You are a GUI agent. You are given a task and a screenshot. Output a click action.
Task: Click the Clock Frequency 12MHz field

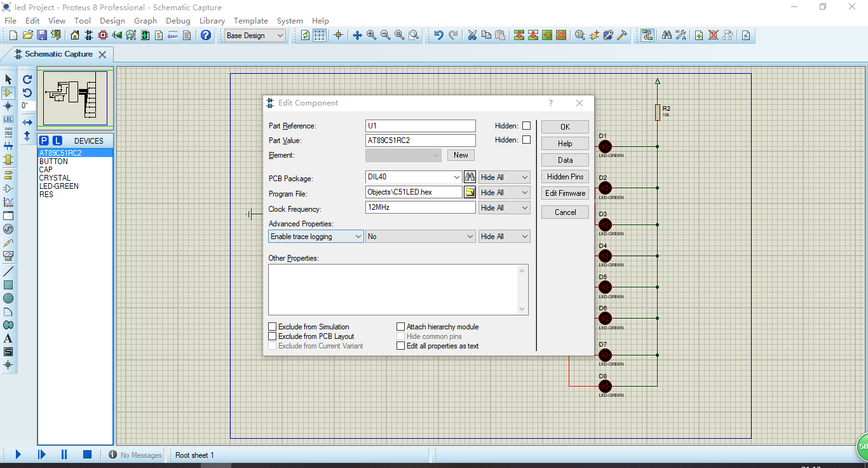point(420,207)
